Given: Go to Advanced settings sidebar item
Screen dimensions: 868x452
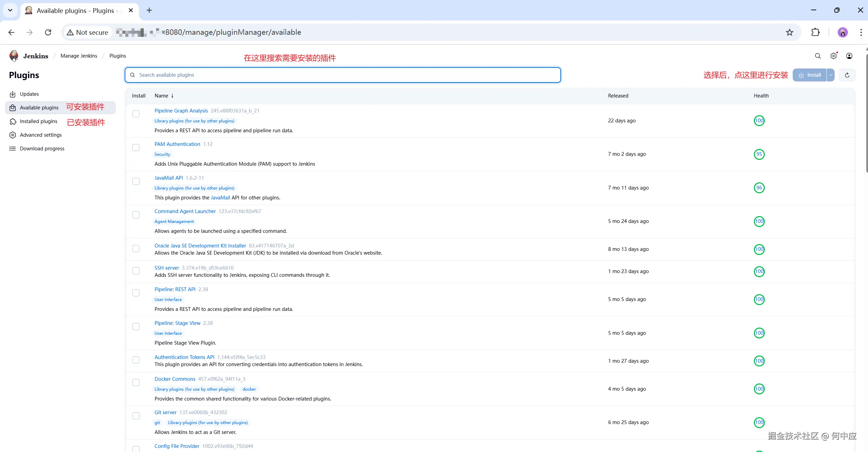Looking at the screenshot, I should point(41,135).
